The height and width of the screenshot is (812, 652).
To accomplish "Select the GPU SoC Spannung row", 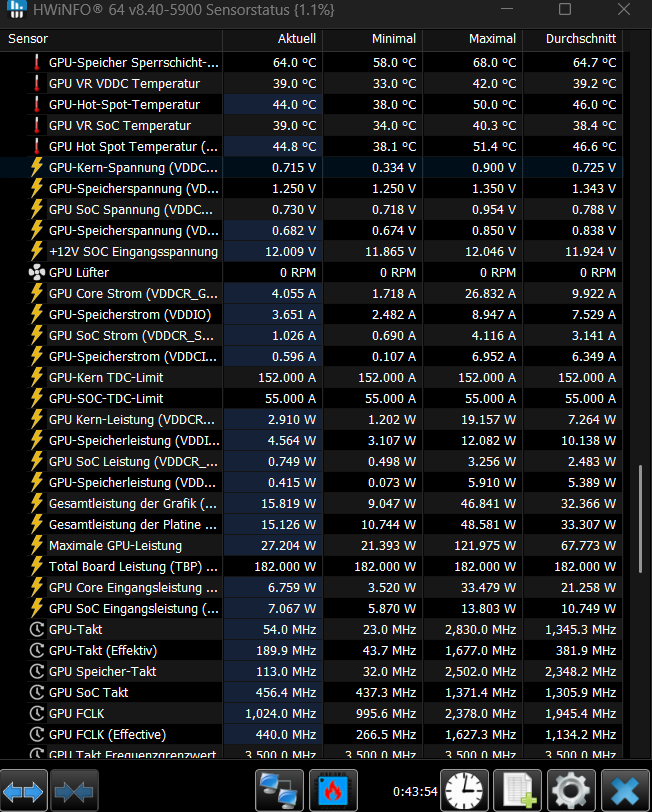I will [x=311, y=210].
